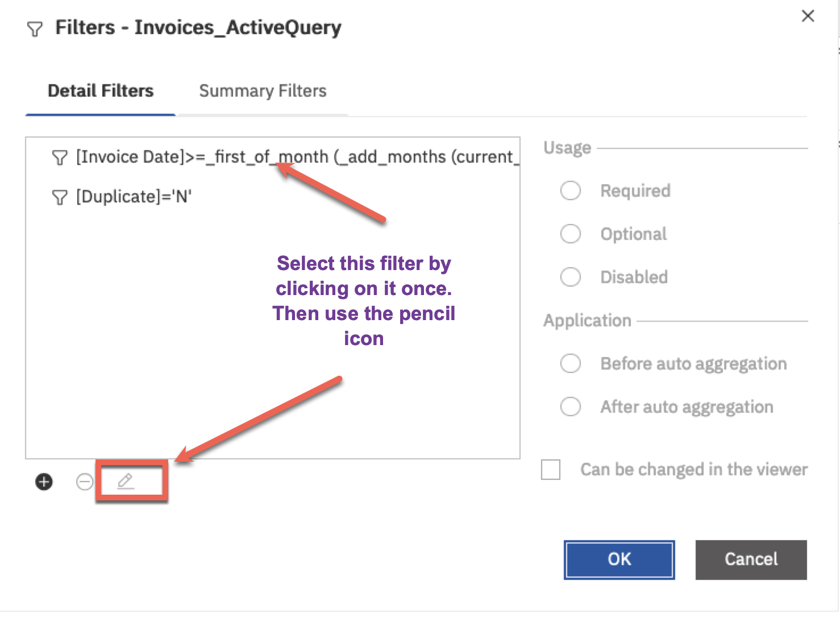This screenshot has height=622, width=840.
Task: Open the Summary Filters tab
Action: tap(263, 91)
